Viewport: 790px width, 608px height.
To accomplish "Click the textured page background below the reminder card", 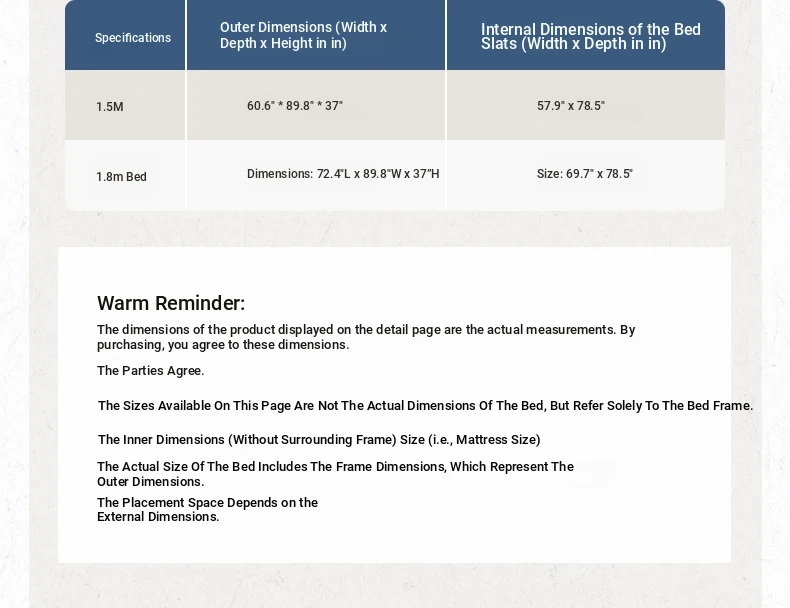I will click(x=394, y=586).
